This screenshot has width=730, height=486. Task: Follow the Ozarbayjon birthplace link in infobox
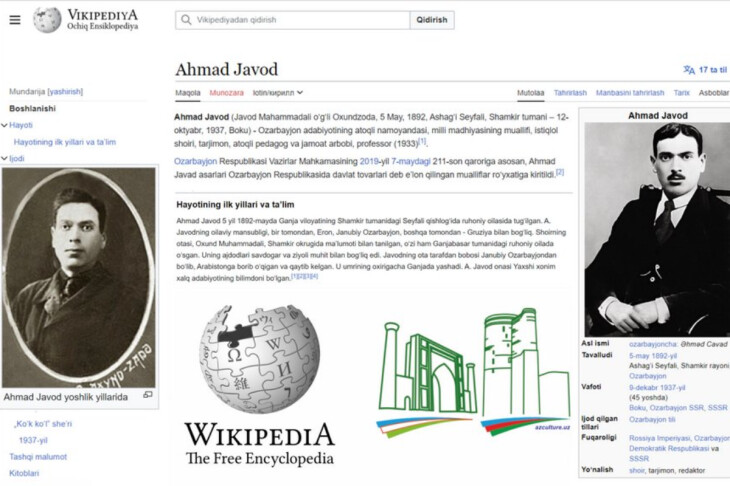click(x=648, y=376)
